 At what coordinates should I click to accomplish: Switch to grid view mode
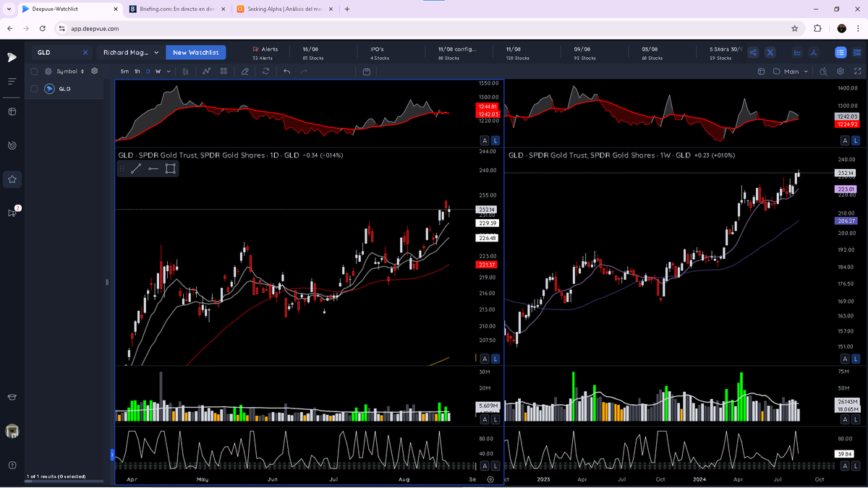[x=856, y=53]
